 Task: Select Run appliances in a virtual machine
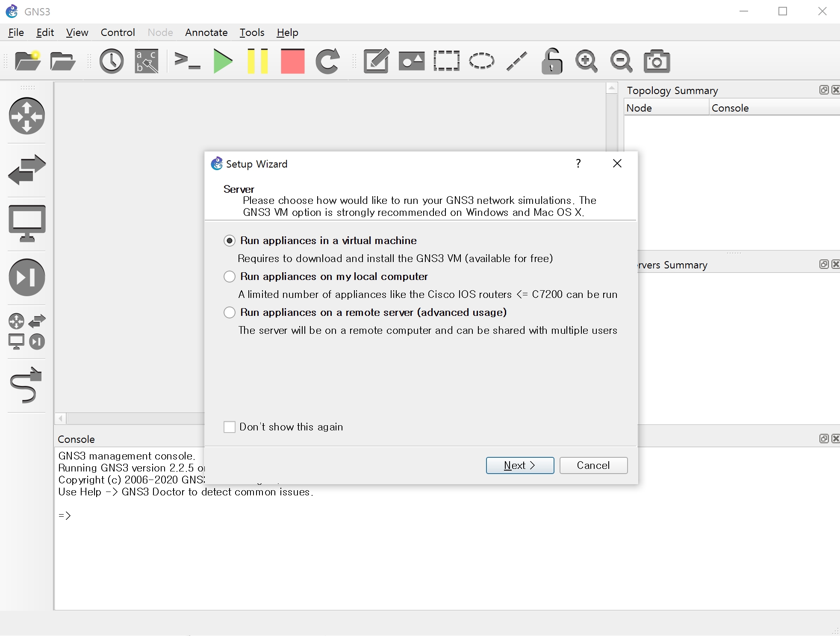pos(230,241)
